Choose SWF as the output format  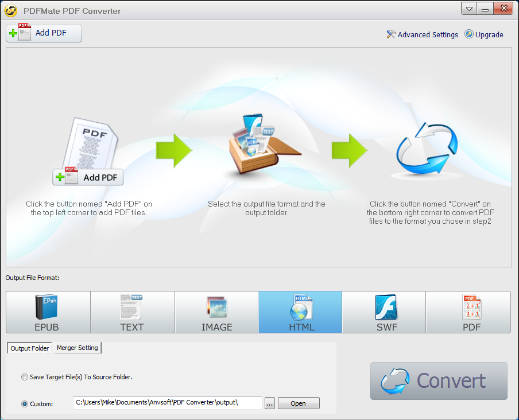point(384,312)
